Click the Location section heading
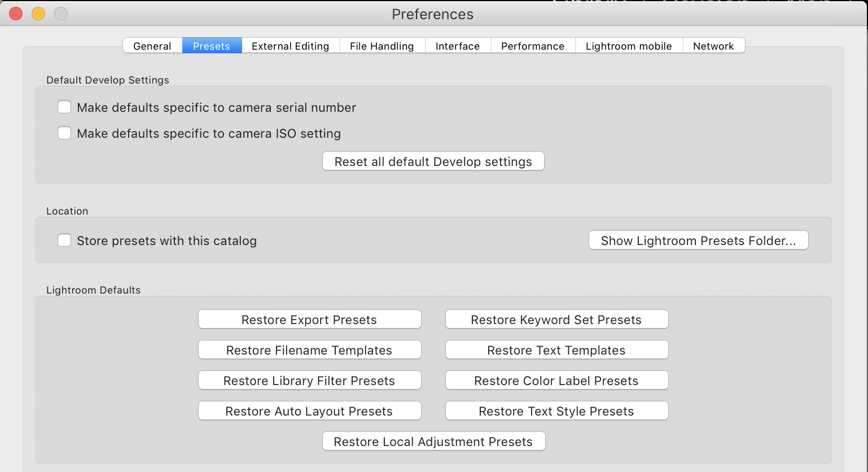 coord(67,211)
